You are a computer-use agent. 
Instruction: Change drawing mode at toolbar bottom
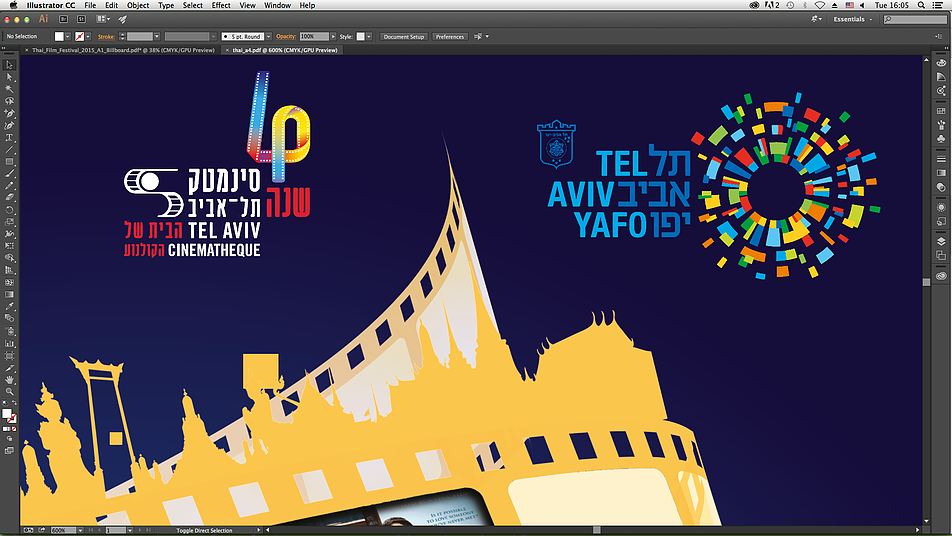9,439
